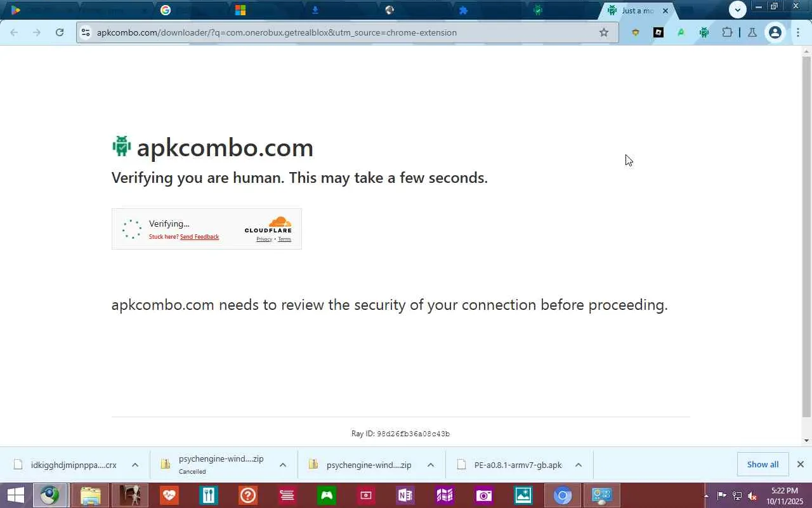Click the Send Feedback link
This screenshot has height=508, width=812.
pos(199,237)
